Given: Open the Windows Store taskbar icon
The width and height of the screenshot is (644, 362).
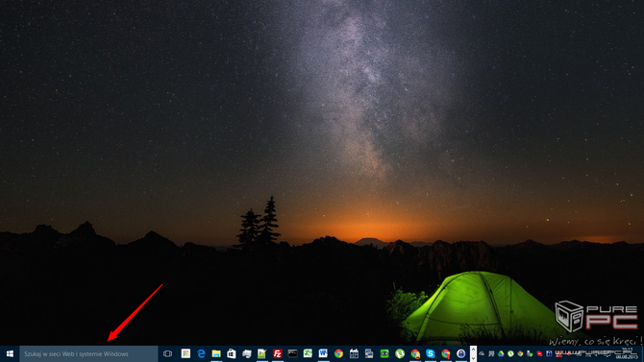Looking at the screenshot, I should (232, 353).
